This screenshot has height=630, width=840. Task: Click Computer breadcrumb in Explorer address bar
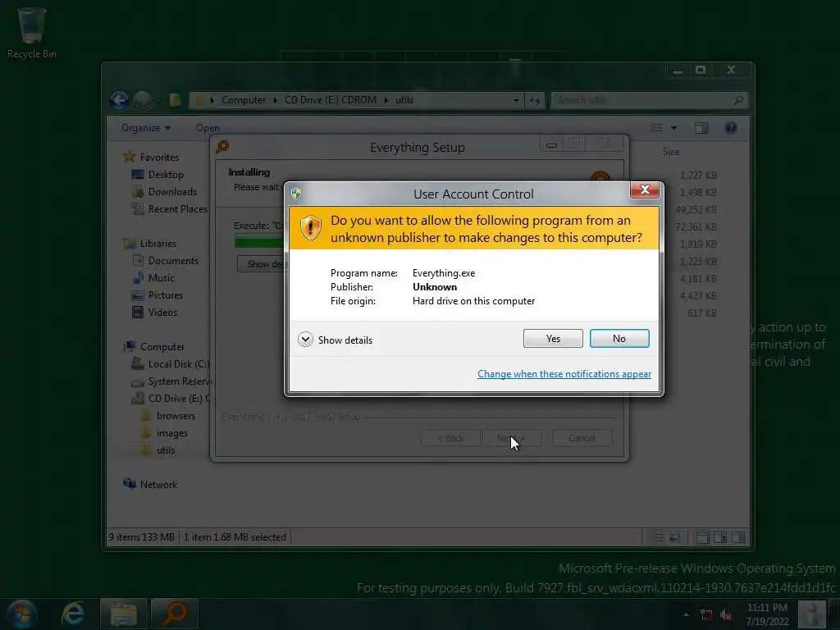[243, 100]
